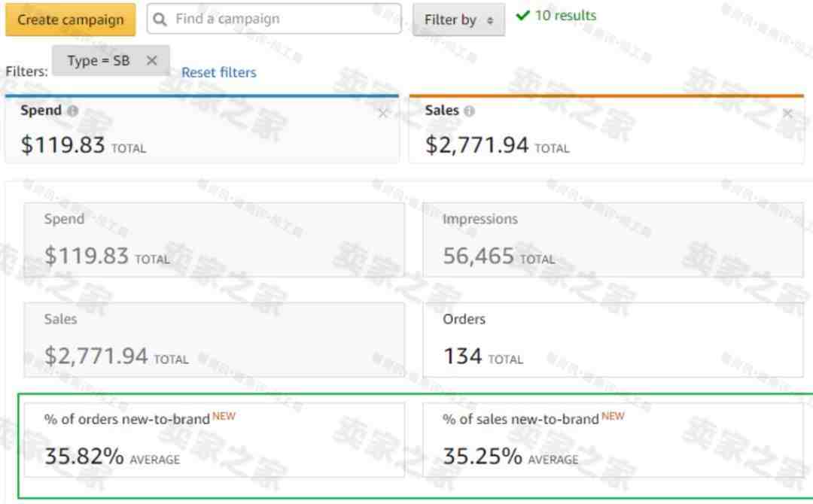Screen dimensions: 813x504
Task: Click the green checkmark beside 10 results
Action: click(522, 16)
